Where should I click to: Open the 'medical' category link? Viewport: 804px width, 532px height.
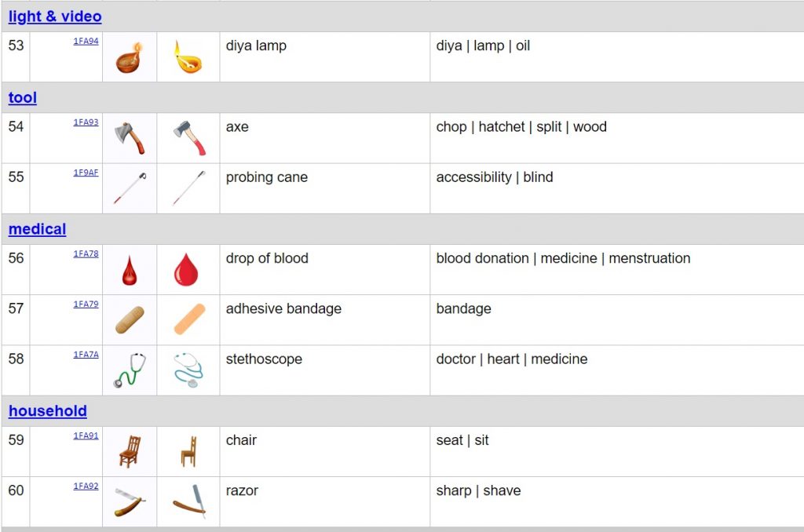click(x=37, y=229)
